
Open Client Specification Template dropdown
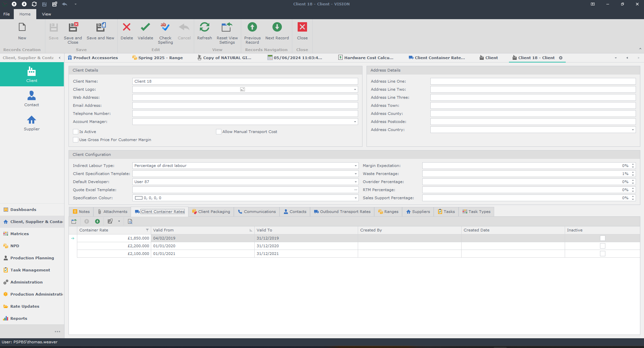point(355,174)
